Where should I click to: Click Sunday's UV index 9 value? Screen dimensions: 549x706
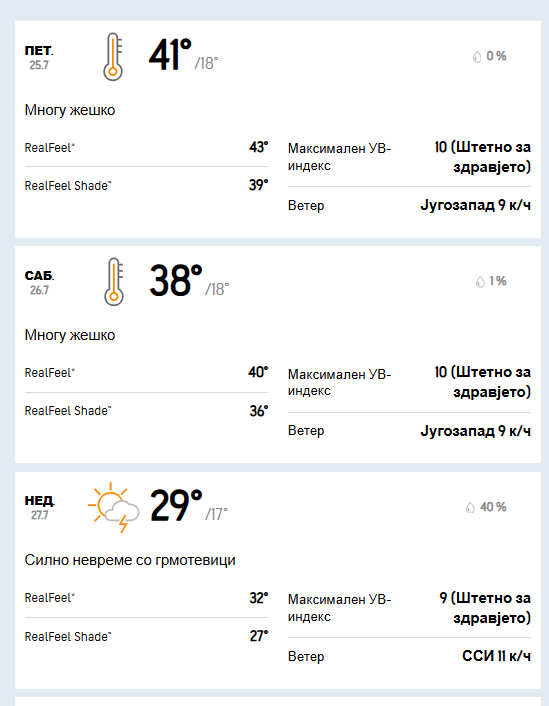(485, 607)
